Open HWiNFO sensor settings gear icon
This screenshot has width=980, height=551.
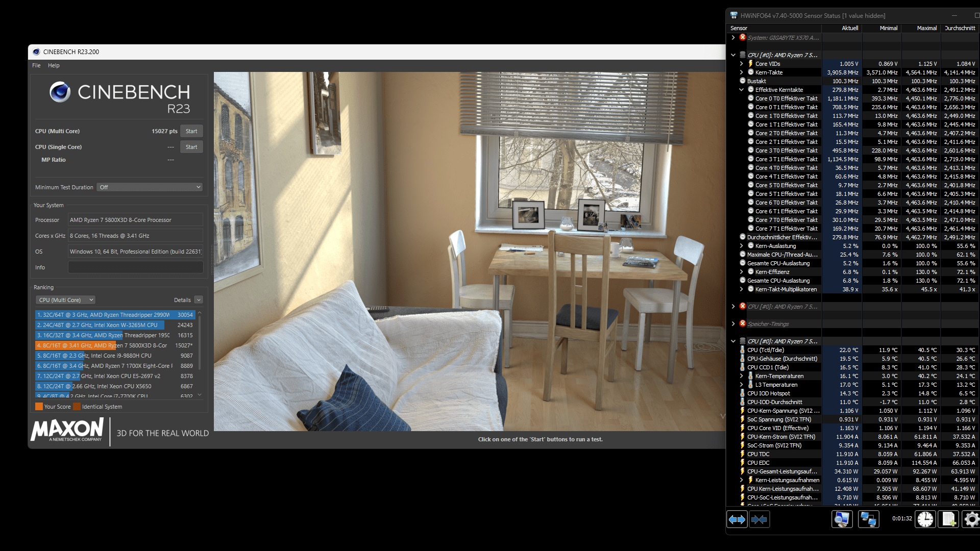(x=971, y=519)
